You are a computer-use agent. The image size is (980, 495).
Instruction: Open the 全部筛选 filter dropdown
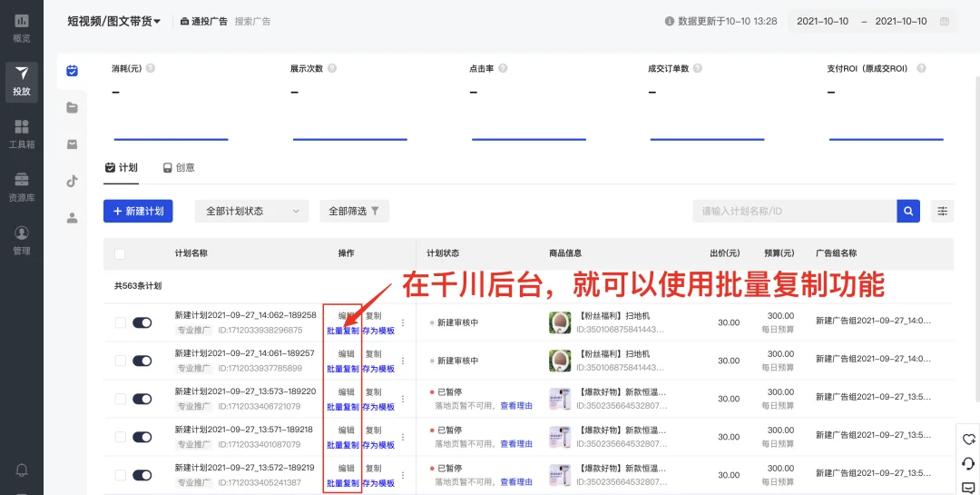point(355,211)
